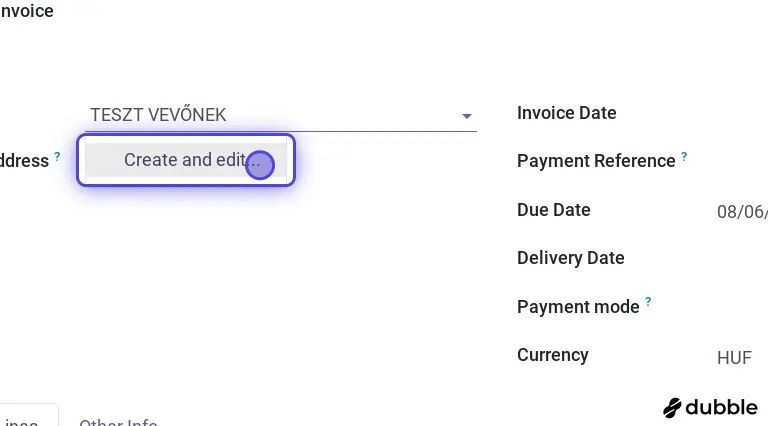Click the Payment mode help question mark
768x426 pixels.
(x=648, y=301)
